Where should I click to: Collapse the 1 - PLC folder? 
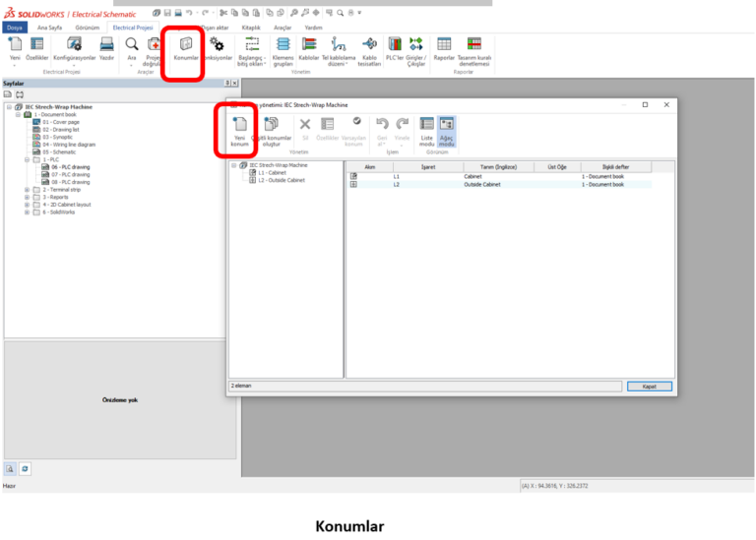click(27, 159)
